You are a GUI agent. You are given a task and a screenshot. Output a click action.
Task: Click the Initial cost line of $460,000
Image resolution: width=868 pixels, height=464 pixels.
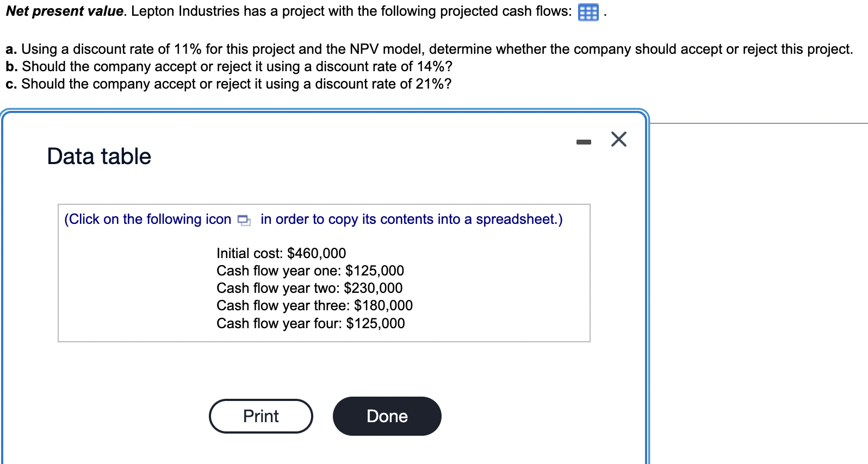click(281, 253)
